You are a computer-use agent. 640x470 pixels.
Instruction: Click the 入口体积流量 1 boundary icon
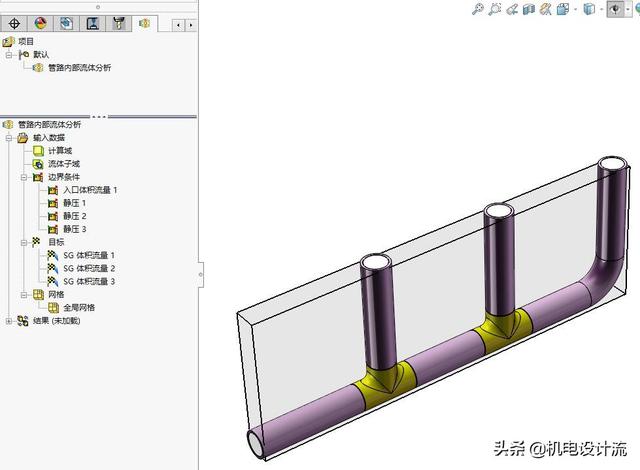[53, 190]
